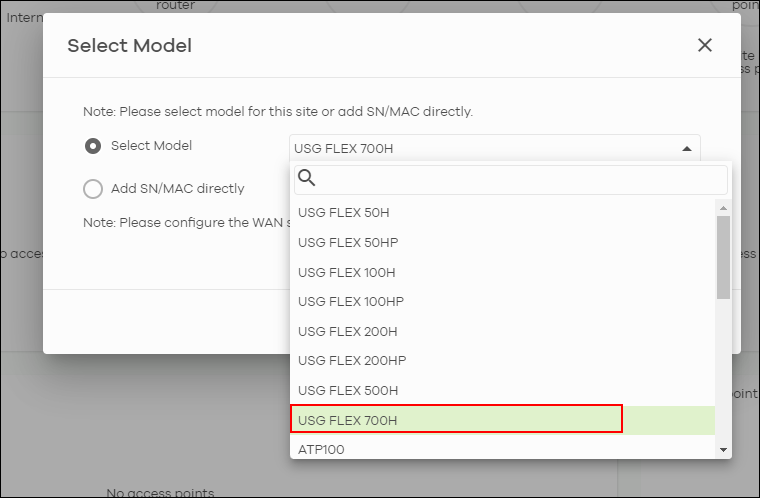Pick the highlighted USG FLEX 700H option
The image size is (760, 498).
coord(502,420)
